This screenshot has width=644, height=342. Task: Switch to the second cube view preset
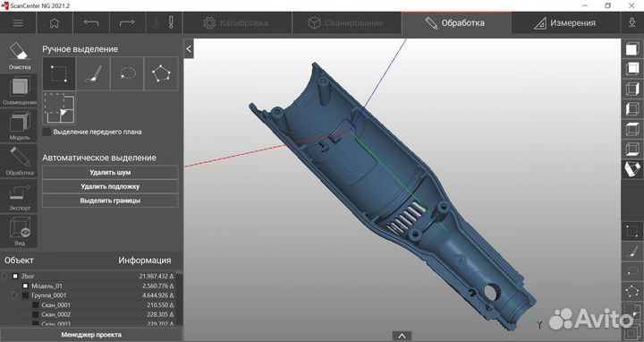[632, 68]
